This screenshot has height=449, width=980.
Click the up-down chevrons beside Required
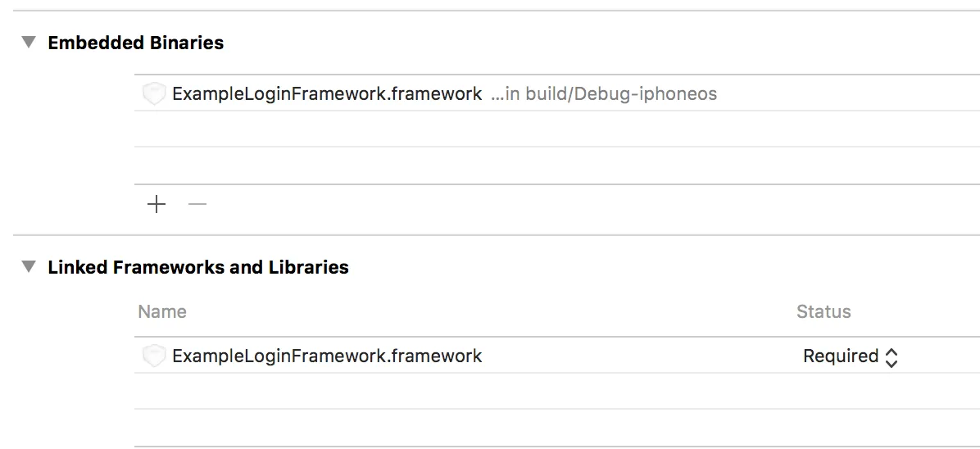tap(892, 357)
